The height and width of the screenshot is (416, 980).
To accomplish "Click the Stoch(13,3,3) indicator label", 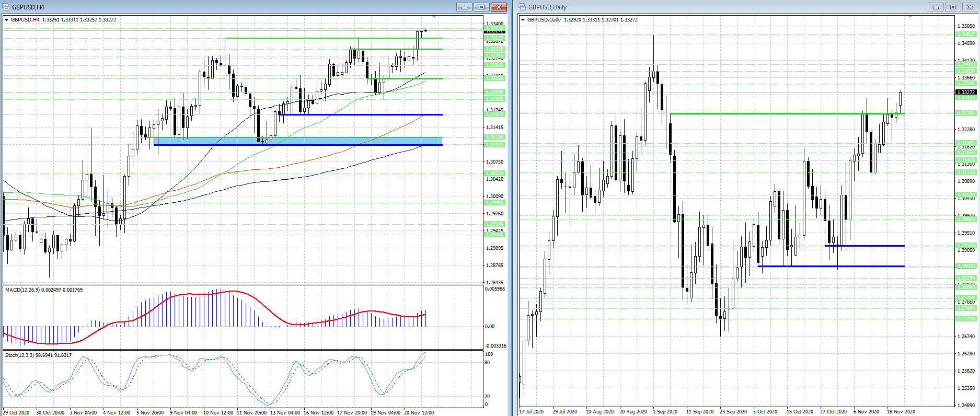I will tap(38, 355).
